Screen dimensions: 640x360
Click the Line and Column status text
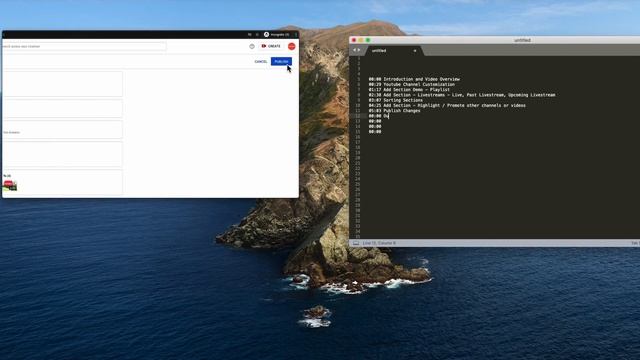tap(379, 243)
